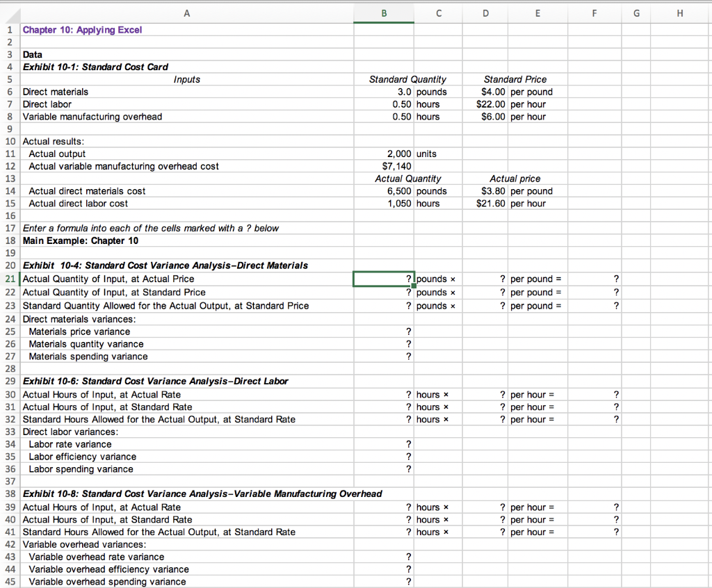Click the '$4.00' standard price cell

485,91
